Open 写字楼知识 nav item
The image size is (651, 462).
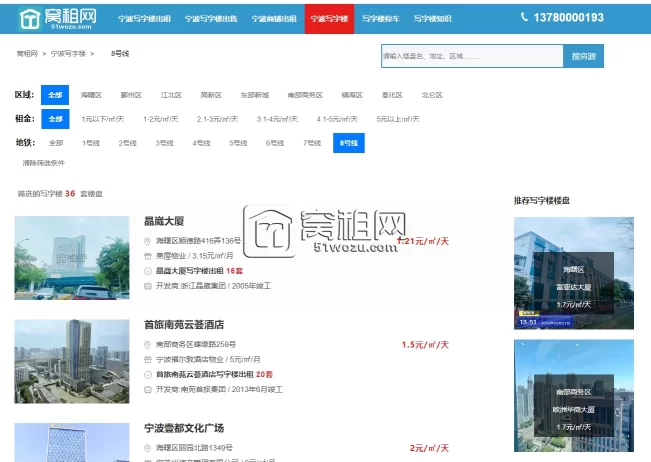[432, 19]
